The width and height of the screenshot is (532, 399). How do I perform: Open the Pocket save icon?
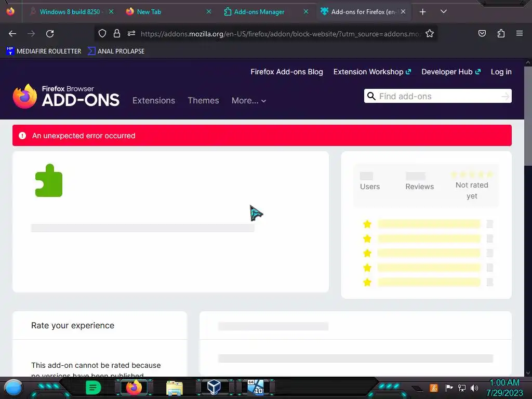coord(482,33)
